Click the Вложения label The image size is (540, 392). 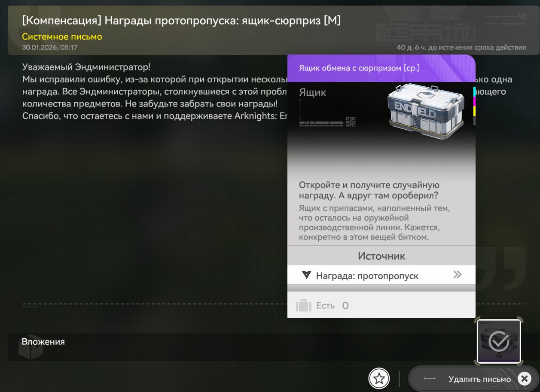(43, 342)
